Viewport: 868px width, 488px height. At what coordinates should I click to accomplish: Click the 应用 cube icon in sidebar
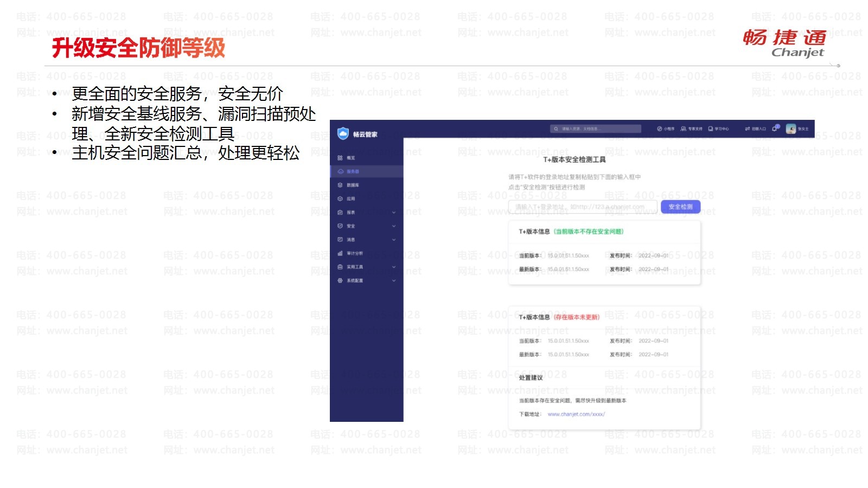click(340, 198)
